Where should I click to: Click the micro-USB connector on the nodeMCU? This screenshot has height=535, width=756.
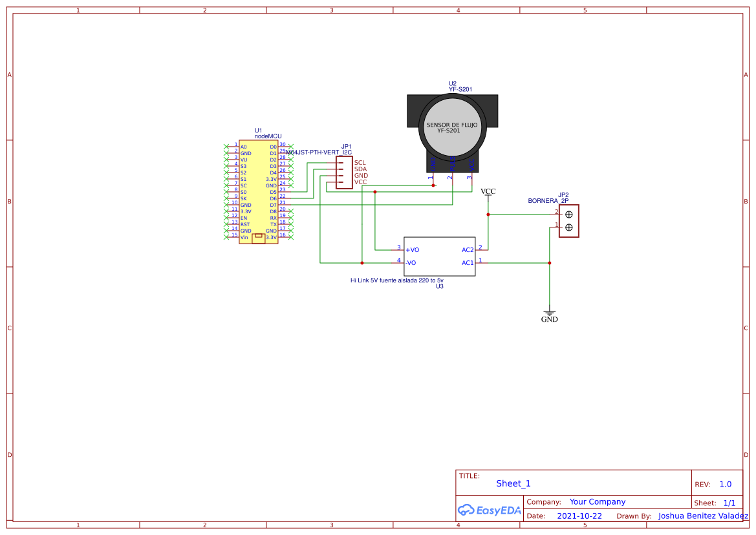pos(257,238)
